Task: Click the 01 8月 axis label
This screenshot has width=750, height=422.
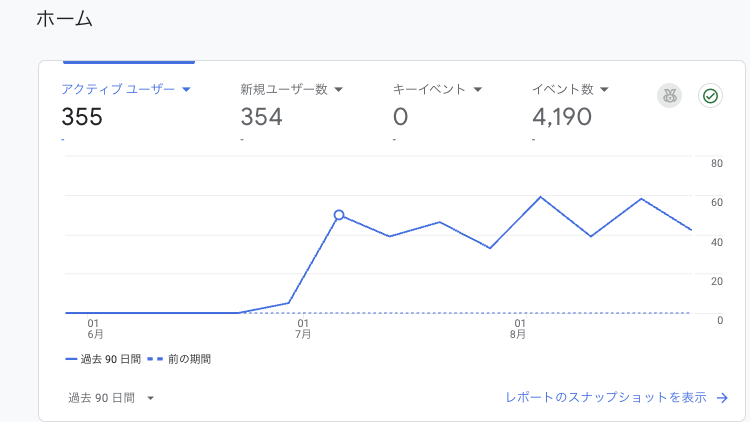Action: 518,329
